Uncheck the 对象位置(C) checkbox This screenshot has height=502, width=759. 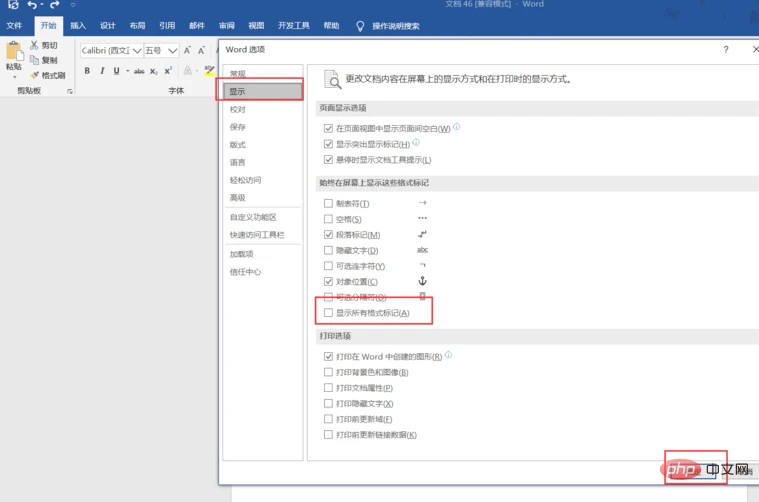(x=328, y=281)
